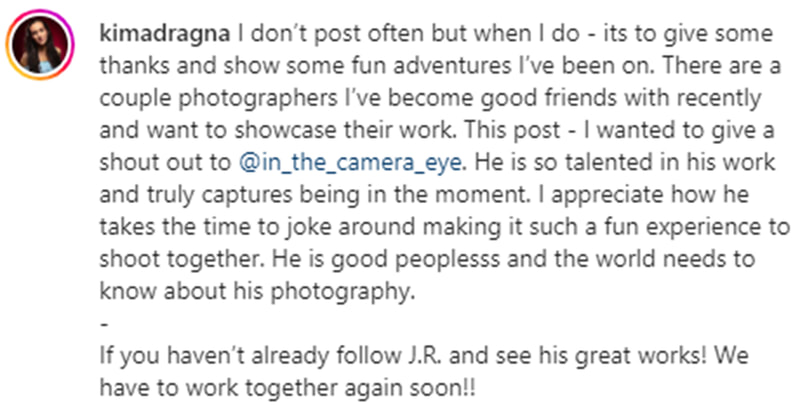Click the lone dash separator line
Viewport: 800px width, 410px height.
(x=105, y=323)
